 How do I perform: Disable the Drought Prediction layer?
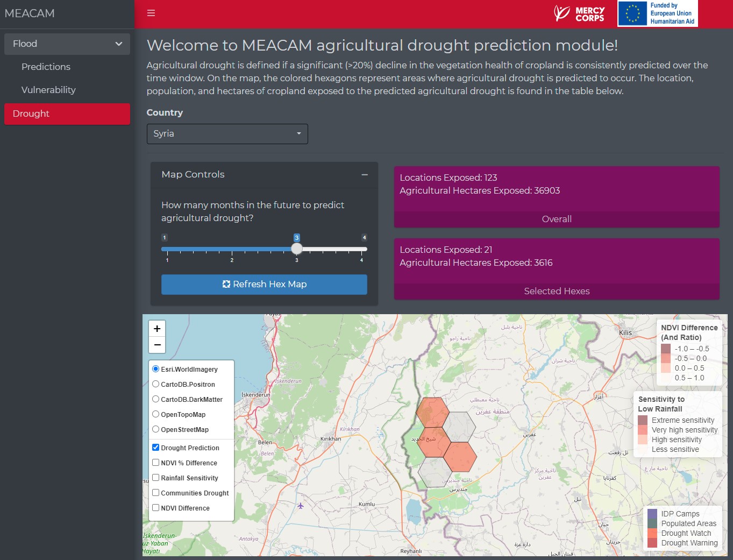[155, 447]
